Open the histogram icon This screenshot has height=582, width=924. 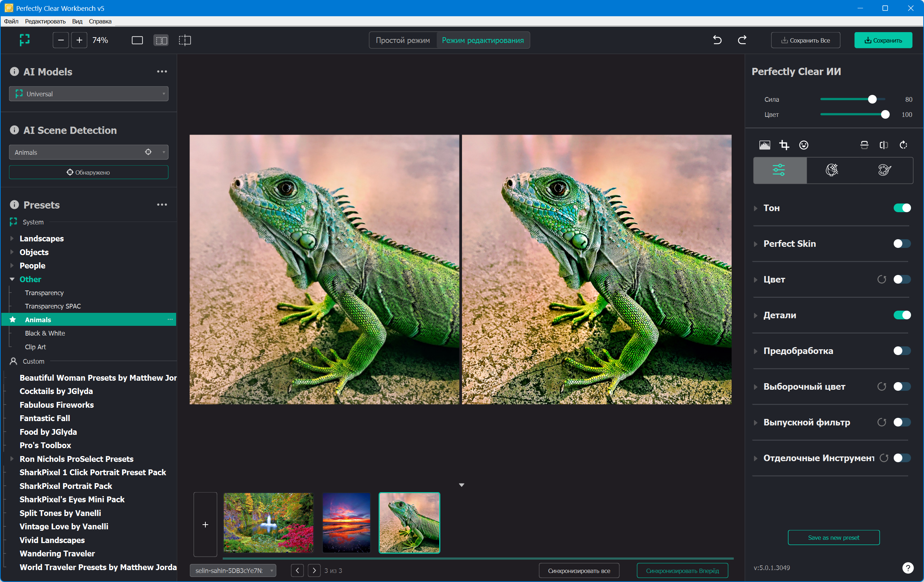(x=764, y=145)
